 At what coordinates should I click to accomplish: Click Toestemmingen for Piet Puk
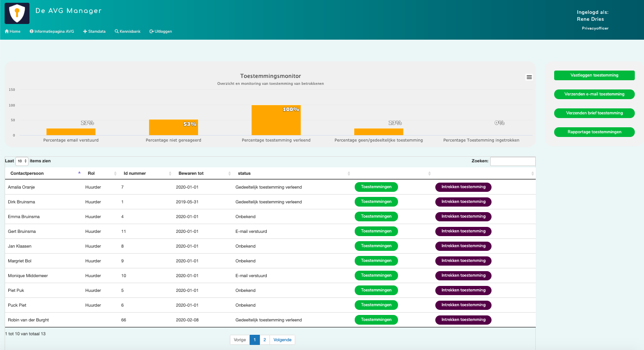376,290
